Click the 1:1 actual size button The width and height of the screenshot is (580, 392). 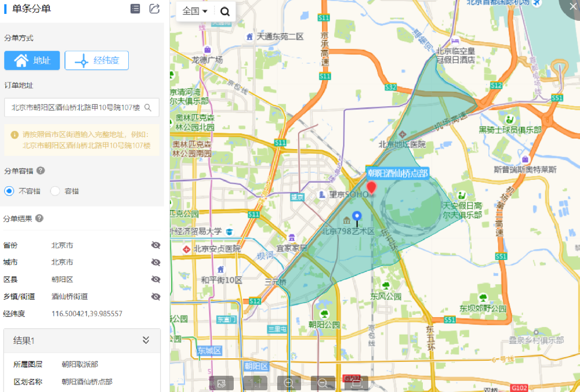point(255,383)
